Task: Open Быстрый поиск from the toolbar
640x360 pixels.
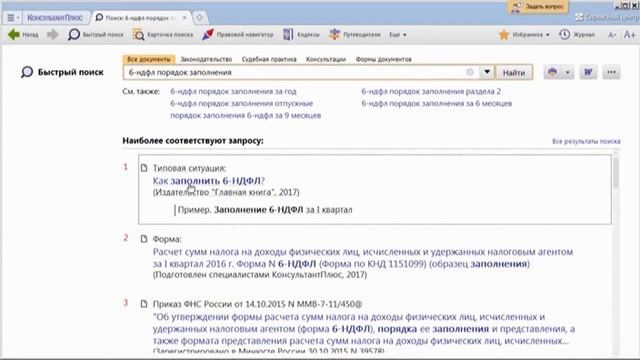Action: 96,35
